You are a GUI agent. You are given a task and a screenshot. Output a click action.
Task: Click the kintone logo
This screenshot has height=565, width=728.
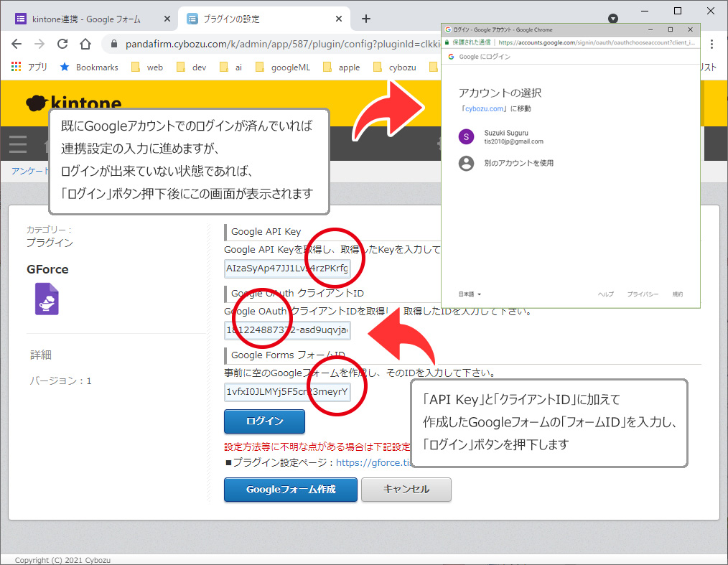pyautogui.click(x=74, y=104)
